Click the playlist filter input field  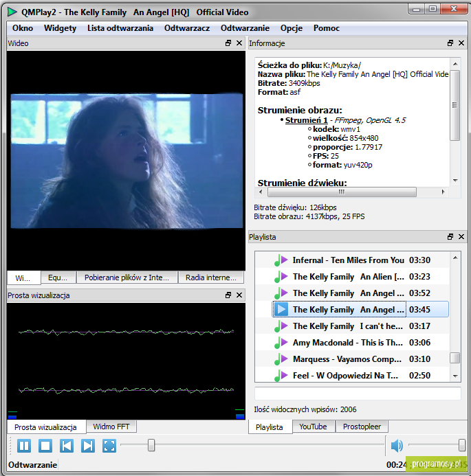(x=358, y=394)
